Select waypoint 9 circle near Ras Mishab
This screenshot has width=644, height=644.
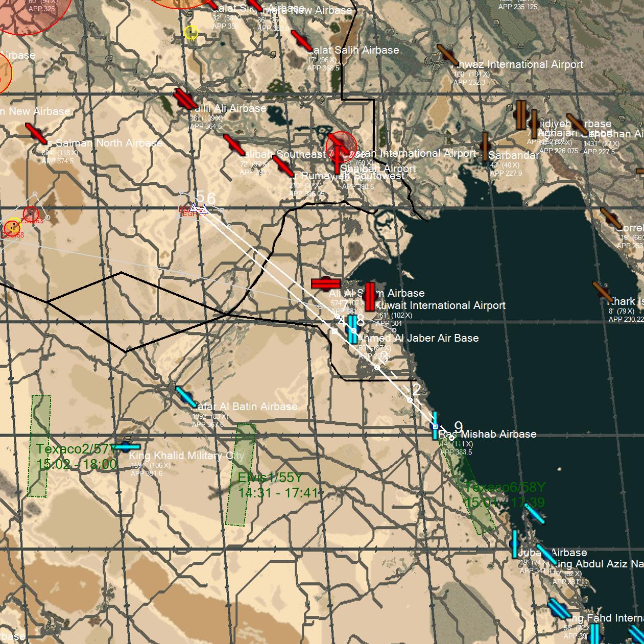pyautogui.click(x=451, y=438)
